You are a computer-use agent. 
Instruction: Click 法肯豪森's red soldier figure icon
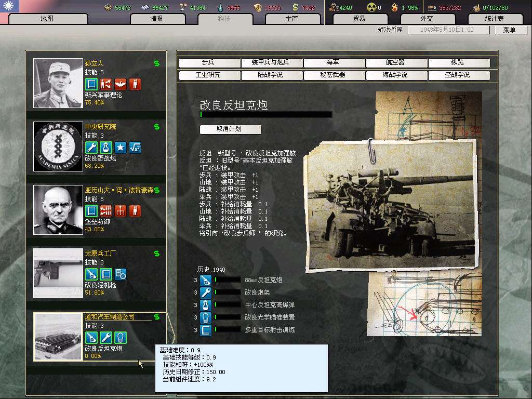coord(135,211)
